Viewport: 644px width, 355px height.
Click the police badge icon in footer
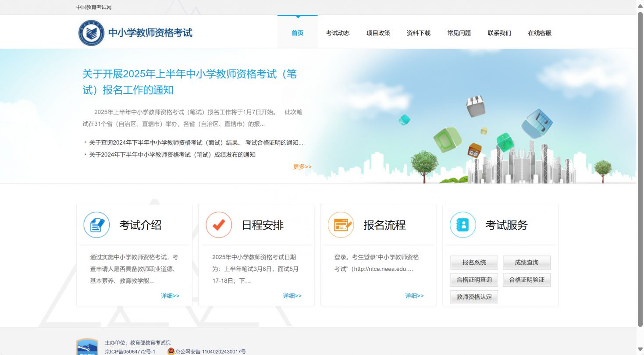[x=171, y=351]
